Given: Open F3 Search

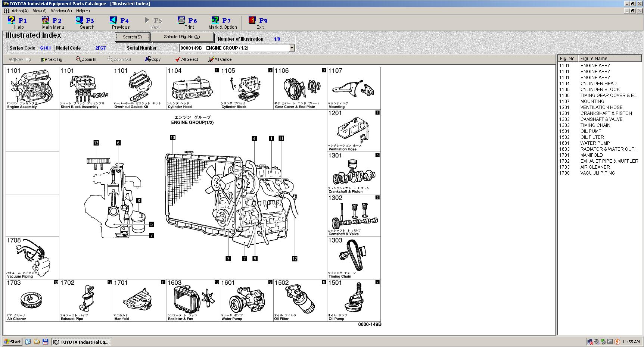Looking at the screenshot, I should pos(87,23).
